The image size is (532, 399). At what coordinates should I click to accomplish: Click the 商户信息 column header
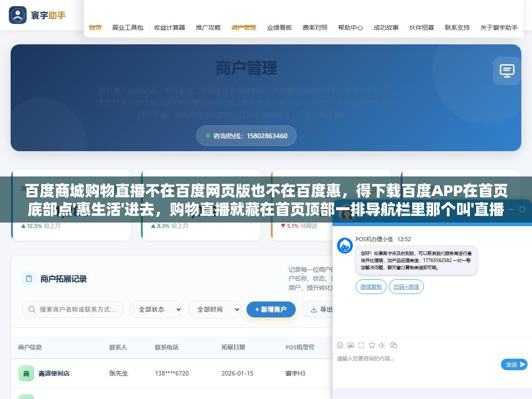[30, 347]
